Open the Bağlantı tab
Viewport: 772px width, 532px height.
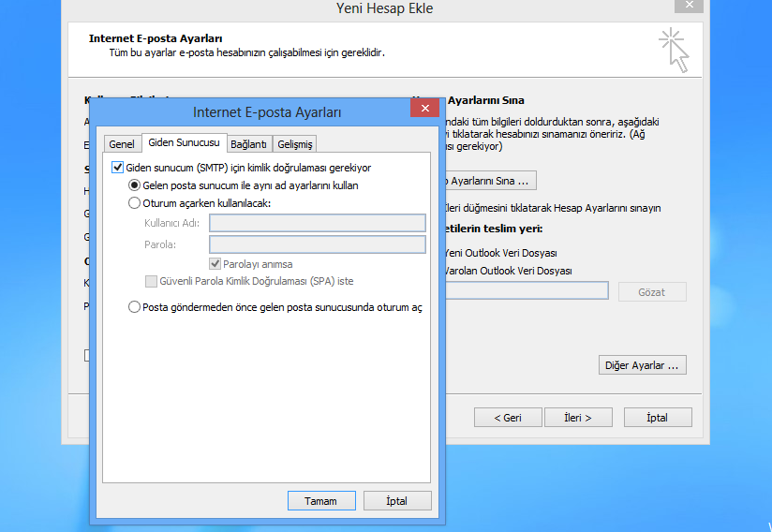click(x=249, y=144)
